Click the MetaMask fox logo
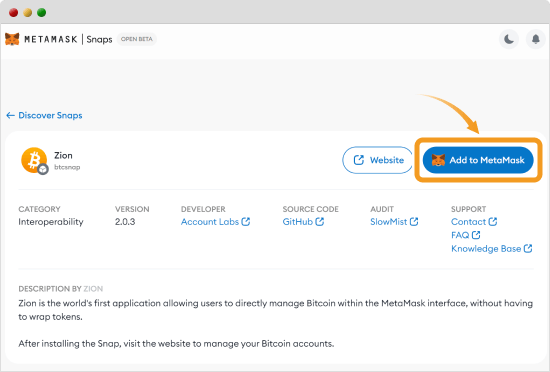Viewport: 550px width, 372px height. coord(12,39)
